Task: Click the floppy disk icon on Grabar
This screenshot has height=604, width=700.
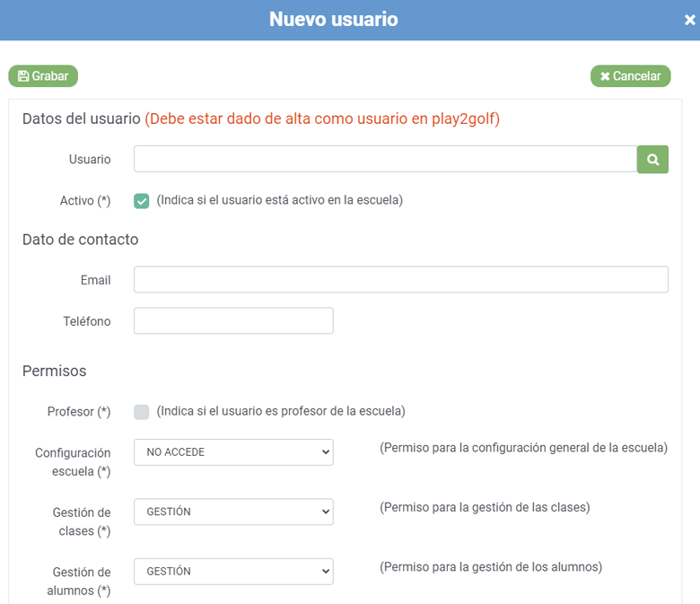Action: (x=23, y=76)
